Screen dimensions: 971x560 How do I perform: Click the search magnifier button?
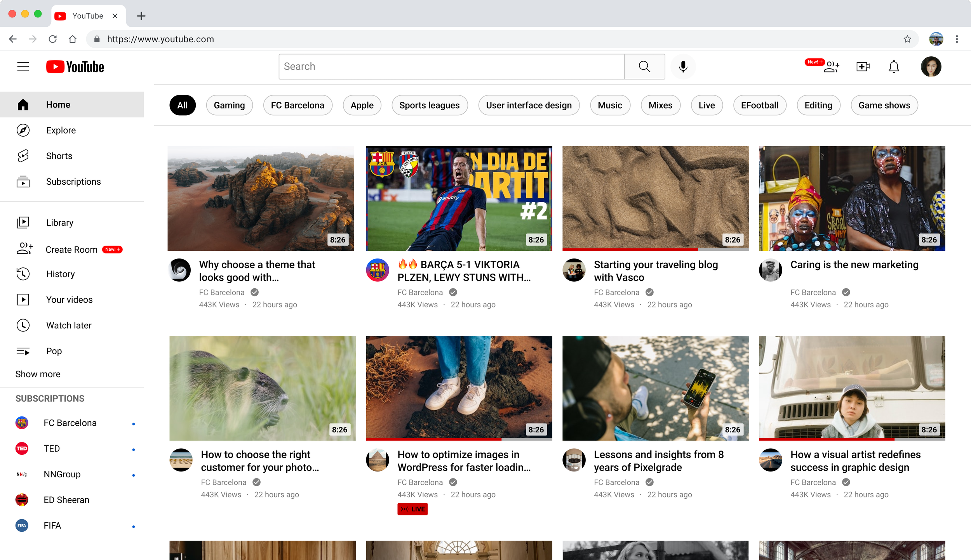644,66
